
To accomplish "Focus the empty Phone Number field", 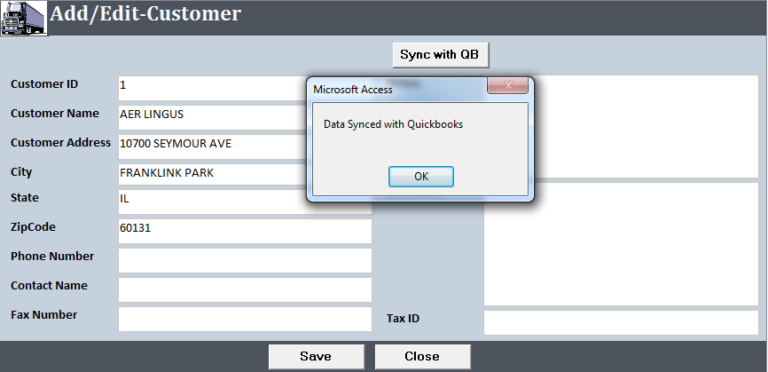I will pos(245,260).
